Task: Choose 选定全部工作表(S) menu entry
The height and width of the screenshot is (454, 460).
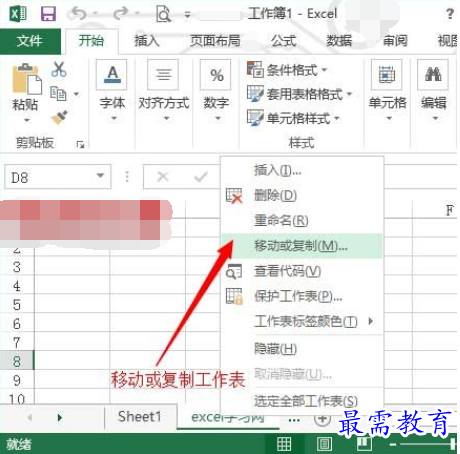Action: point(302,401)
